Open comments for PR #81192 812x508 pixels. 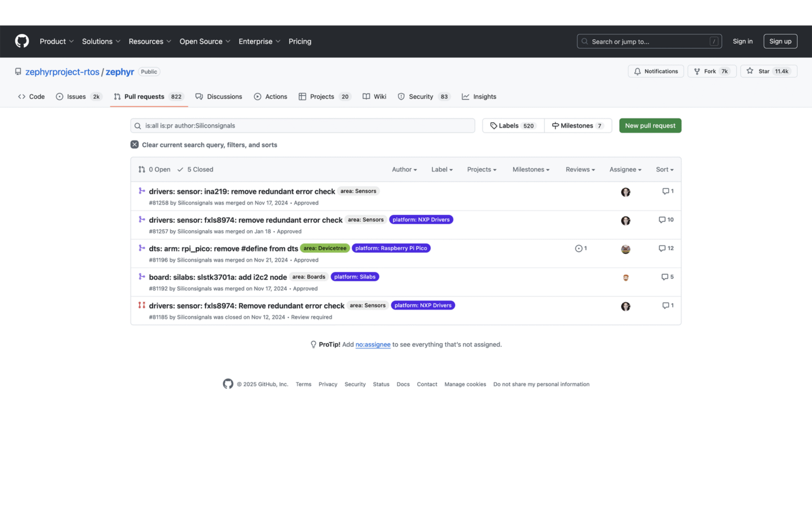coord(667,277)
